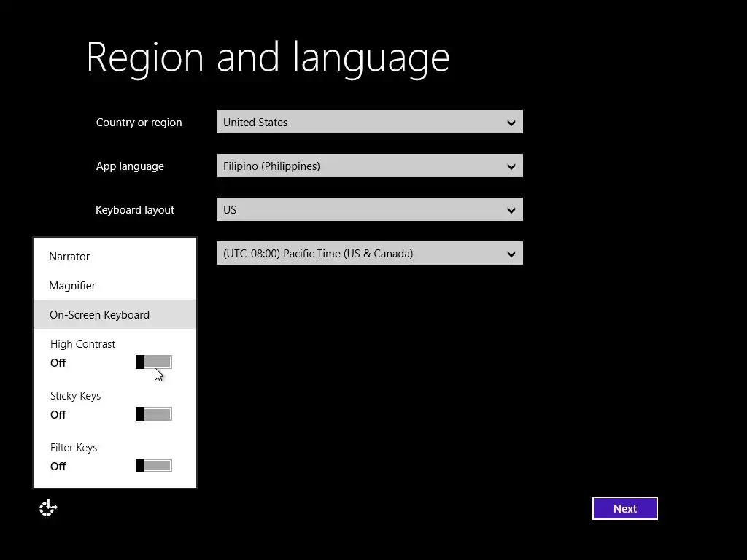Image resolution: width=747 pixels, height=560 pixels.
Task: Click the 'High Contrast' label text
Action: click(83, 344)
